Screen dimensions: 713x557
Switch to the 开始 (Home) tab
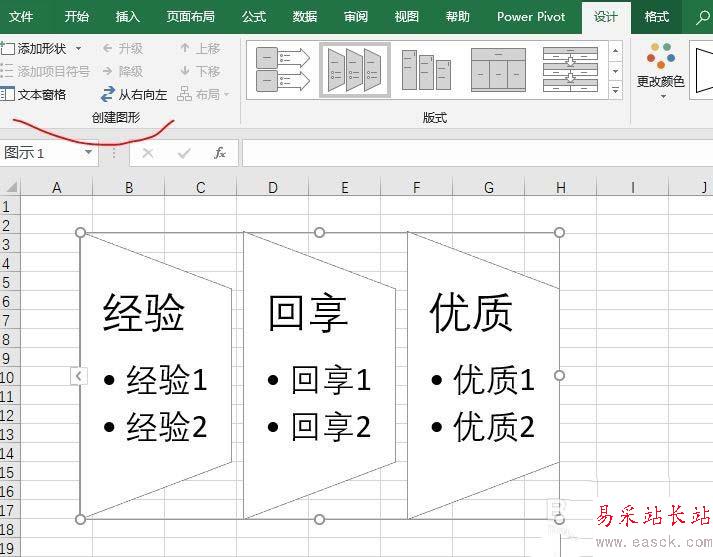click(76, 17)
